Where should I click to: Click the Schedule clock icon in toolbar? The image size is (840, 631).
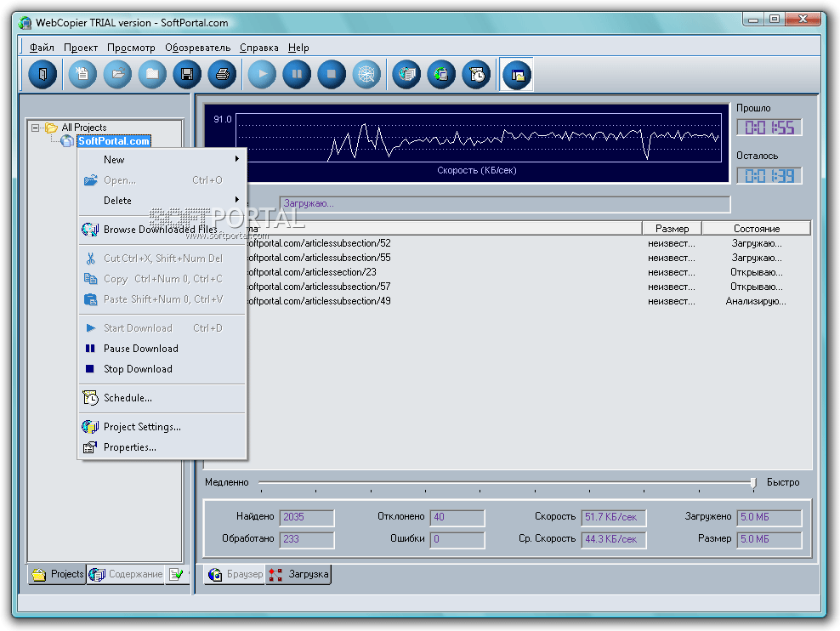coord(477,75)
